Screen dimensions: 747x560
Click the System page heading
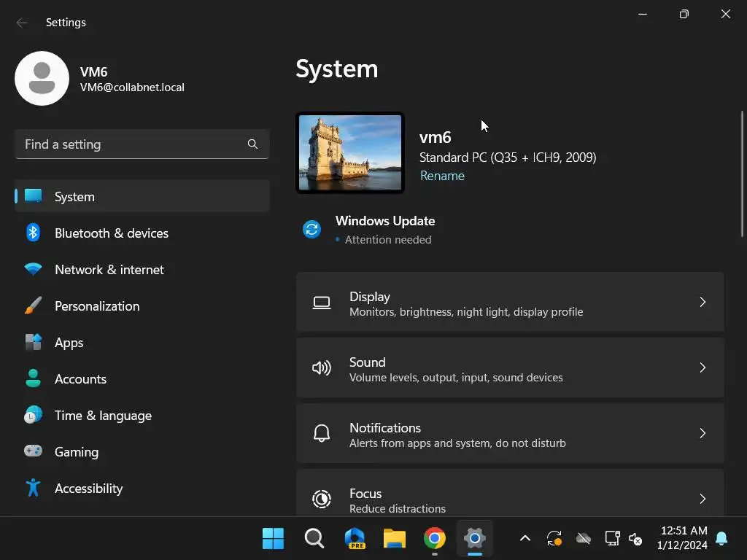(x=337, y=69)
